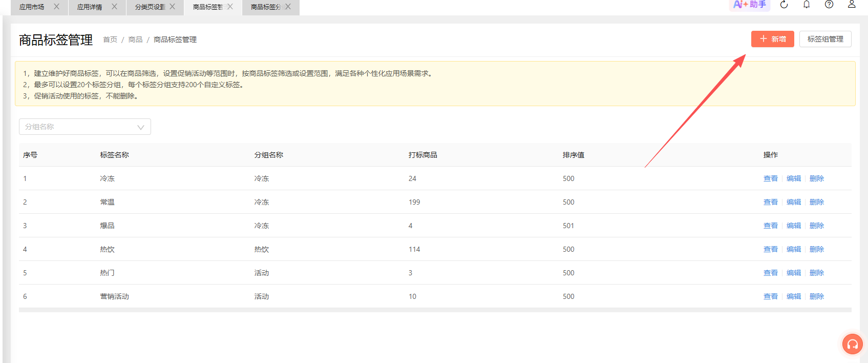Click the 501 sort value
868x363 pixels.
(x=568, y=226)
